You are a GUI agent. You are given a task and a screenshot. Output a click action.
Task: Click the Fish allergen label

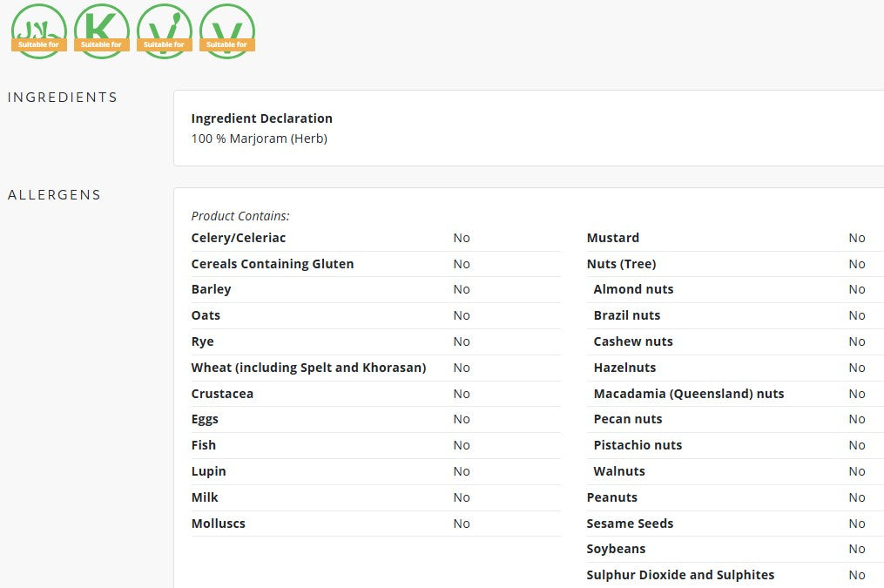[x=204, y=445]
